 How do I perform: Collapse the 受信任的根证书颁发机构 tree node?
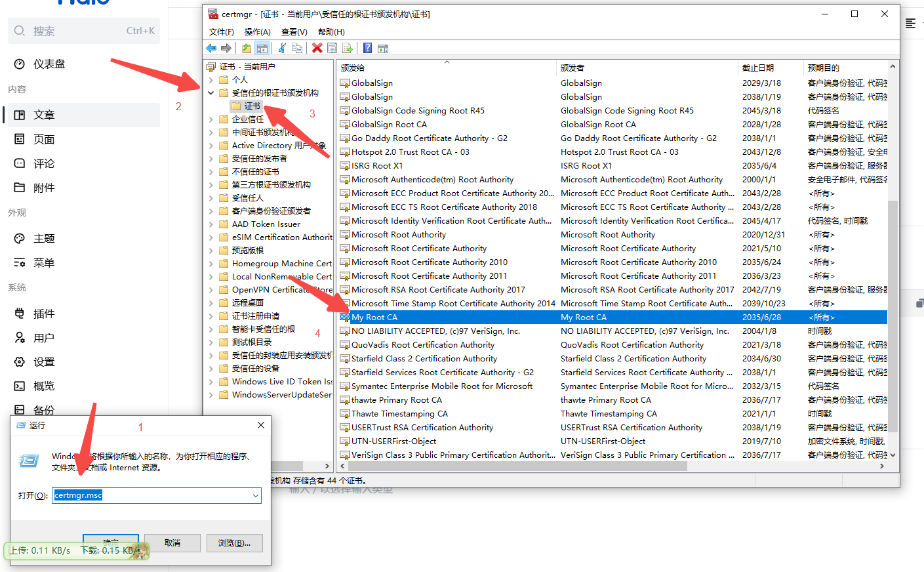[211, 93]
